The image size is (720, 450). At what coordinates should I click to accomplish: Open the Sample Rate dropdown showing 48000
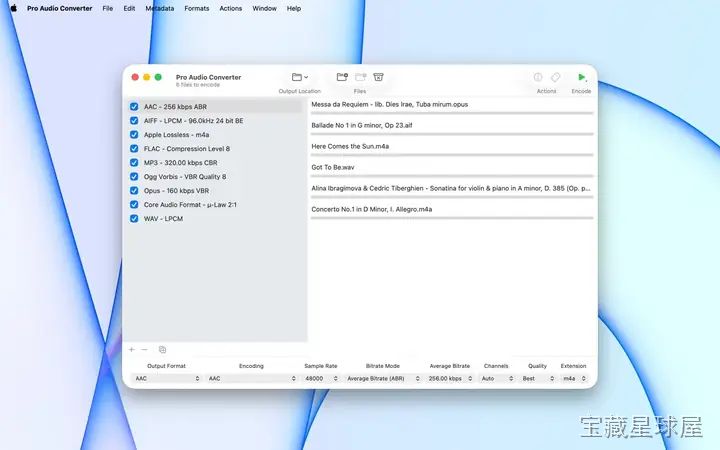tap(321, 378)
